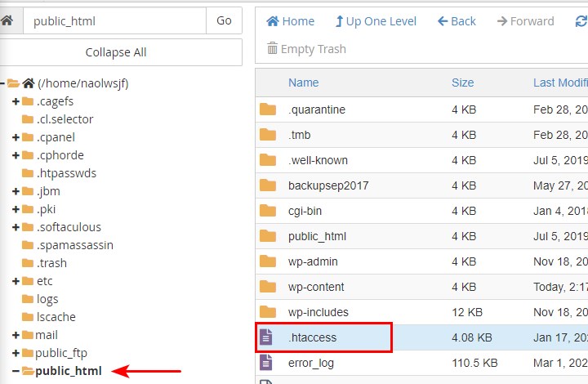Select mail in the folder tree
Viewport: 588px width, 384px height.
coord(46,335)
